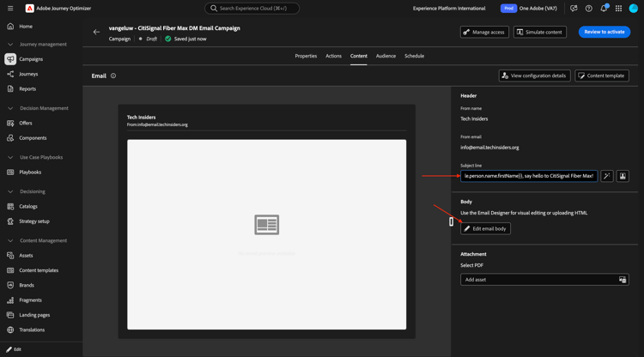Click the Offers sidebar icon
Screen dimensions: 644x357
coord(10,123)
